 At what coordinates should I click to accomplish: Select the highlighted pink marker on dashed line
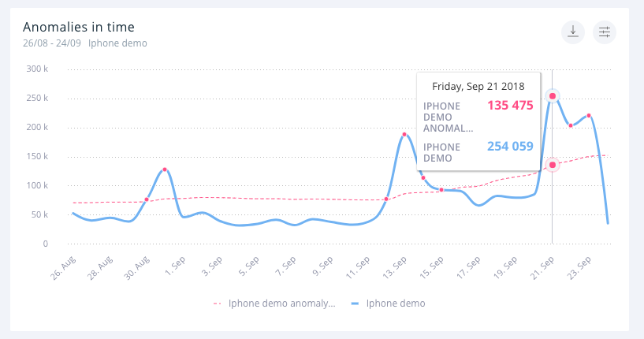tap(553, 165)
